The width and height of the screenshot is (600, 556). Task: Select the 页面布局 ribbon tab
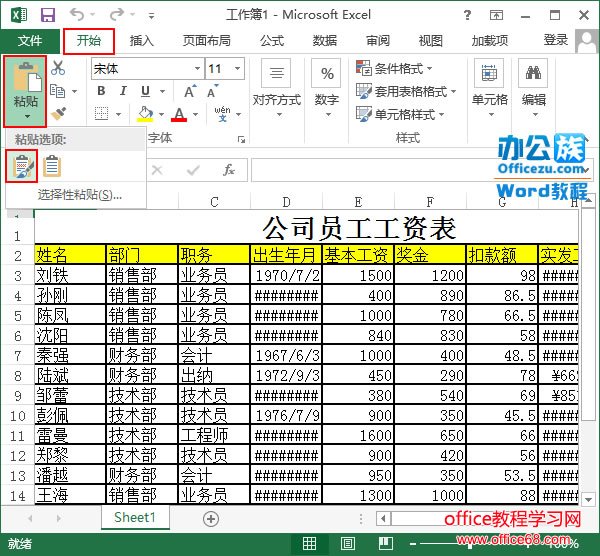tap(207, 41)
